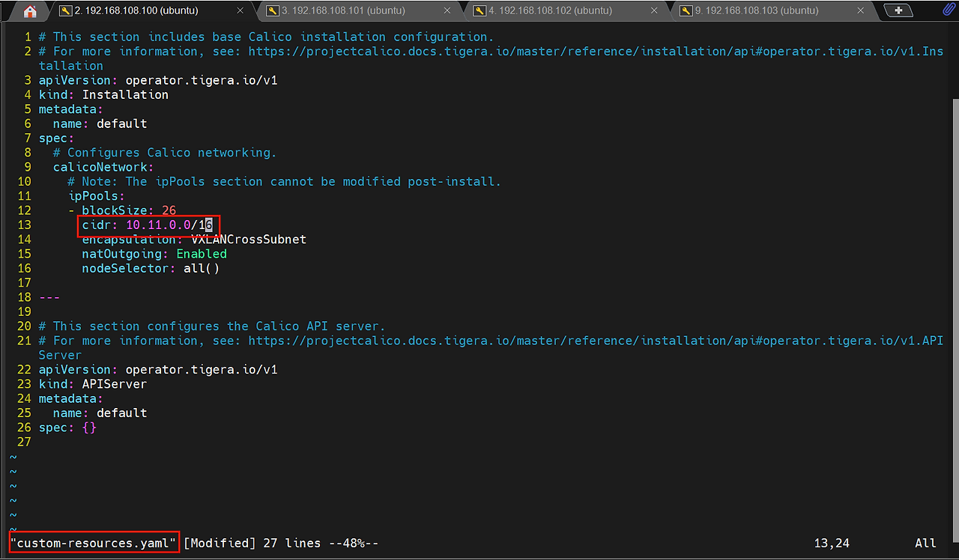
Task: Close the 192.168.108.103 session tab
Action: 861,11
